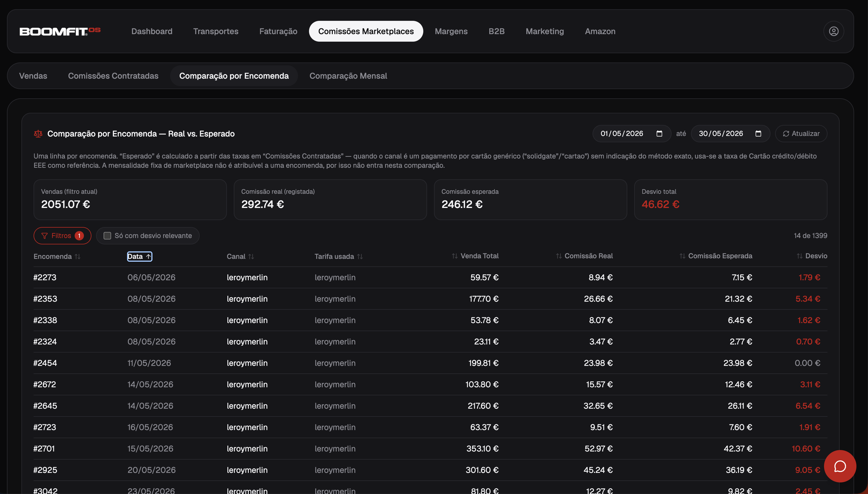Open start date calendar picker icon
Viewport: 868px width, 494px height.
click(659, 134)
